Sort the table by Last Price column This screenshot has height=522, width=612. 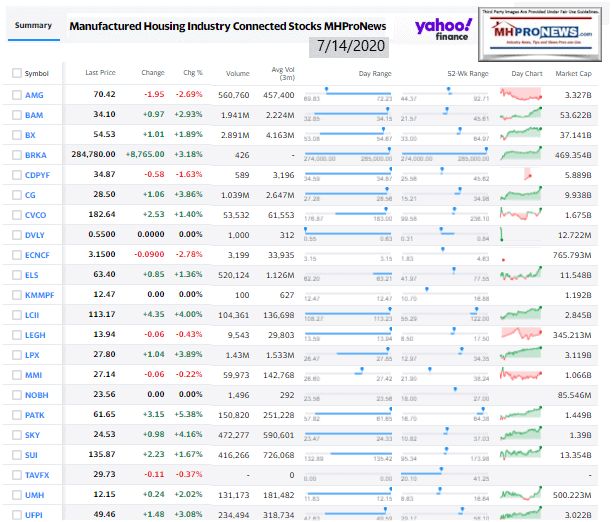99,73
